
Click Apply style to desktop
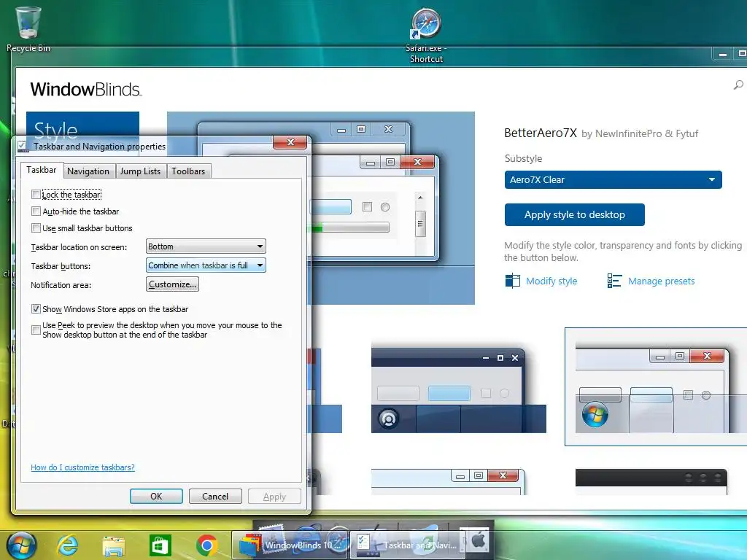coord(575,215)
